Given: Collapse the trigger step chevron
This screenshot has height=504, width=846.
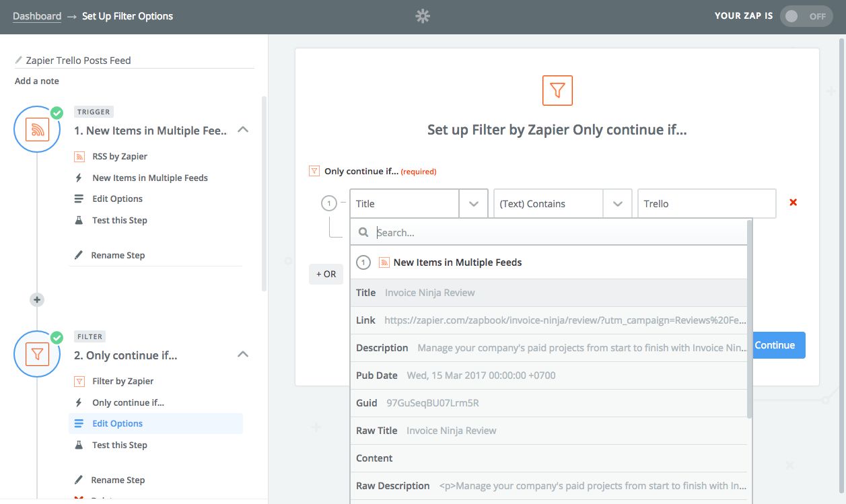Looking at the screenshot, I should (x=244, y=130).
